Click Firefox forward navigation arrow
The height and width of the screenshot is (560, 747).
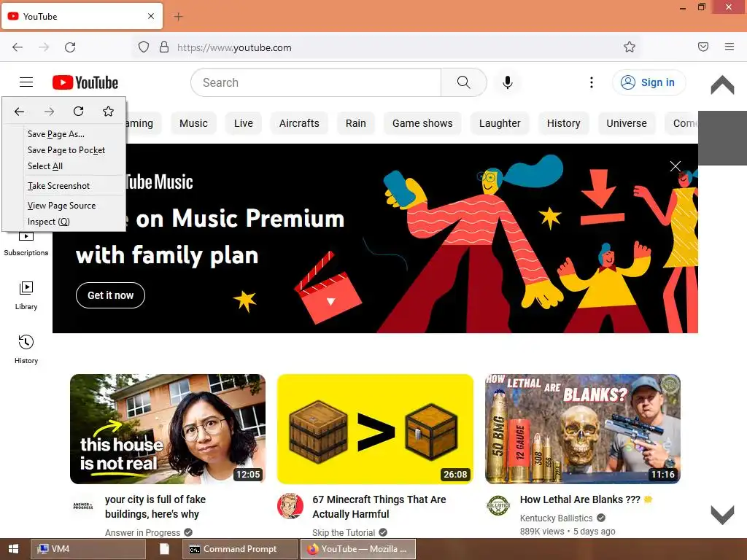tap(44, 47)
